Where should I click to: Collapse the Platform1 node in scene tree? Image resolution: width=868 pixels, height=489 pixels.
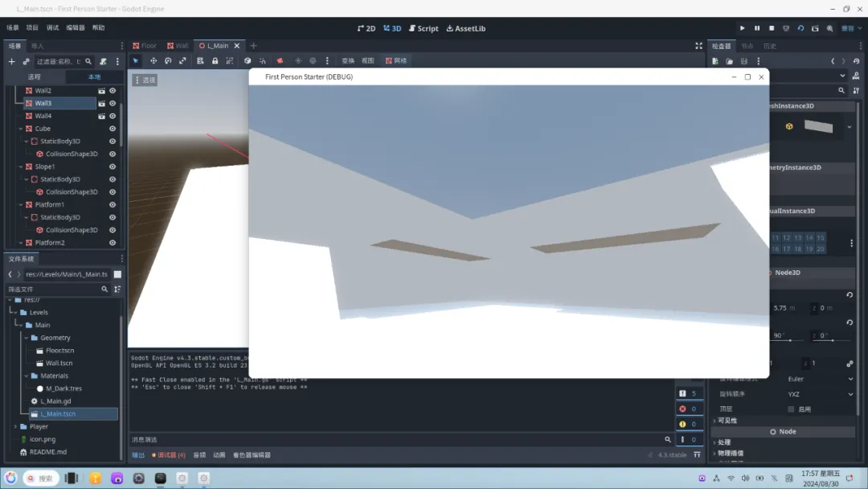(x=21, y=205)
